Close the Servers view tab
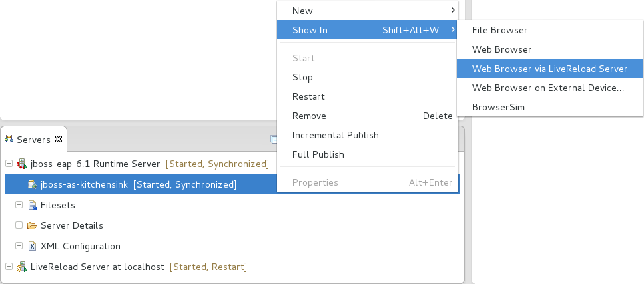This screenshot has width=644, height=284. 59,139
